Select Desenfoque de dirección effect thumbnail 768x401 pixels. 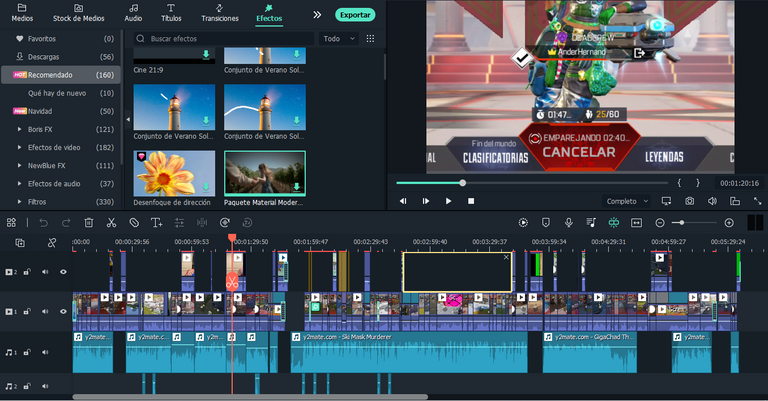pos(174,173)
